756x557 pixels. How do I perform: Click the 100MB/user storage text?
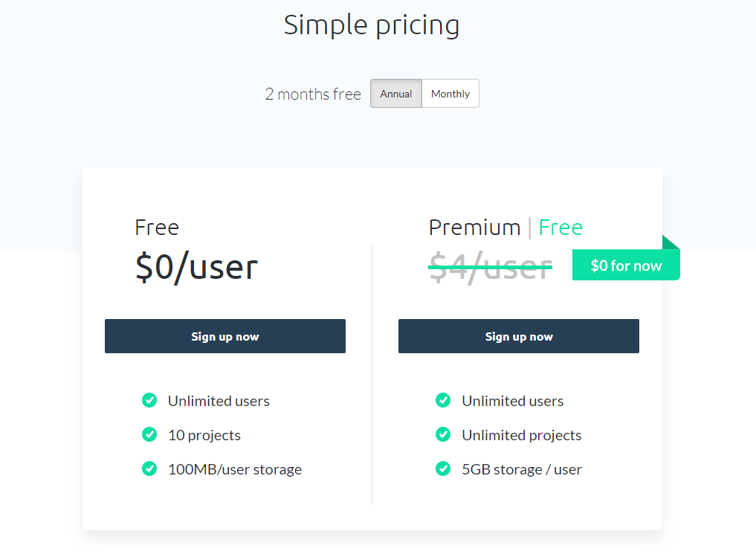pos(235,469)
